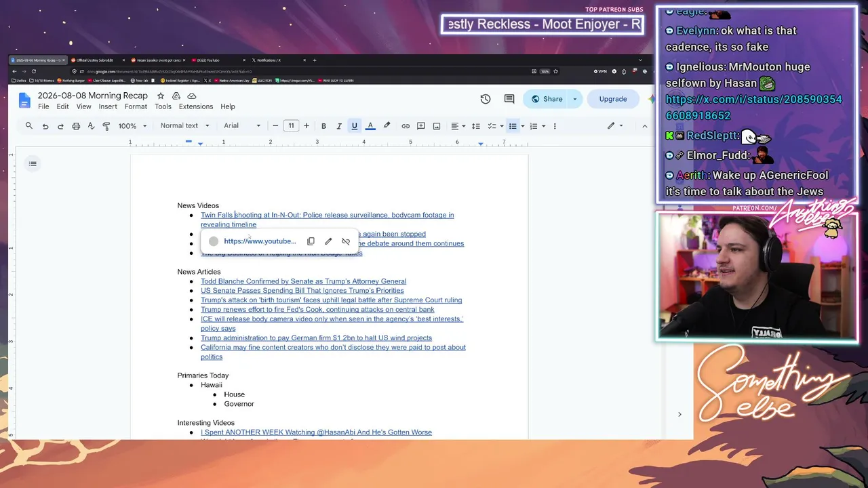Print the document using the printer icon

pyautogui.click(x=76, y=126)
